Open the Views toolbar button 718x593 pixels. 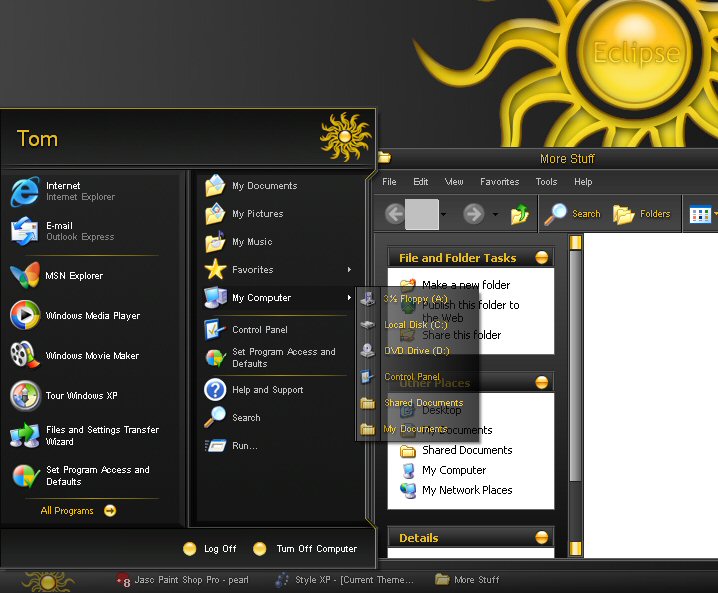700,214
